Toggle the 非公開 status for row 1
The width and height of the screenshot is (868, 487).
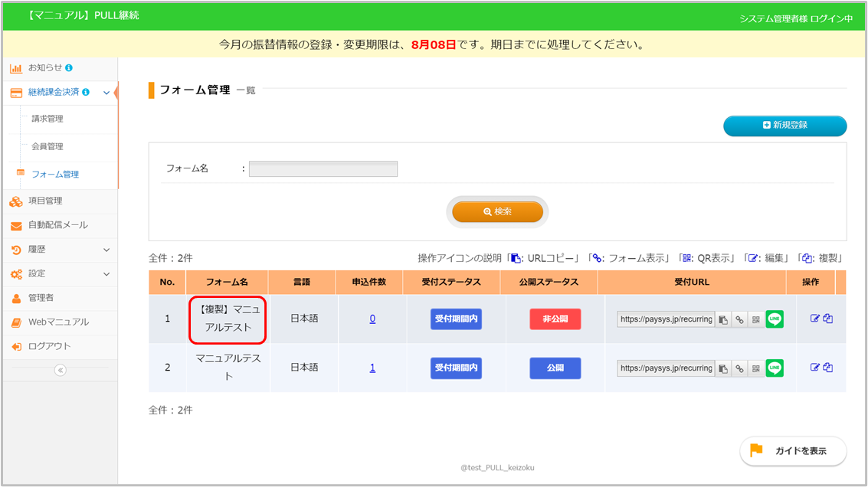555,319
